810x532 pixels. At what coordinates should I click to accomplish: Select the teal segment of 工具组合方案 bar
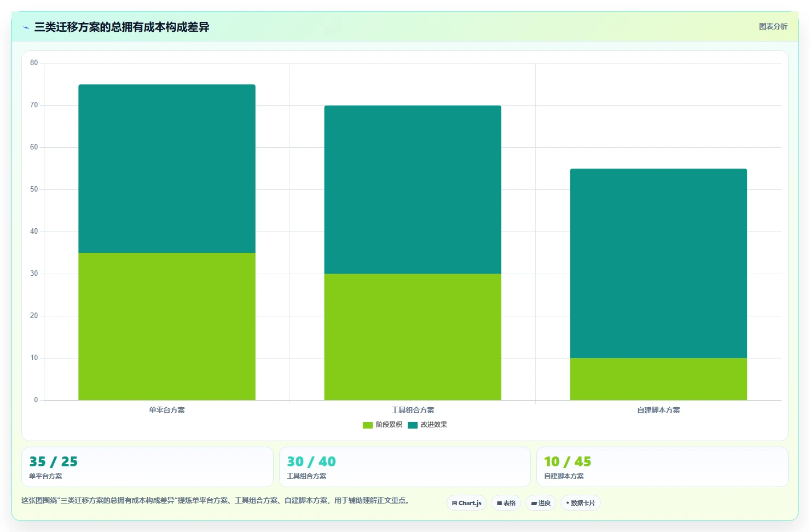(x=413, y=189)
